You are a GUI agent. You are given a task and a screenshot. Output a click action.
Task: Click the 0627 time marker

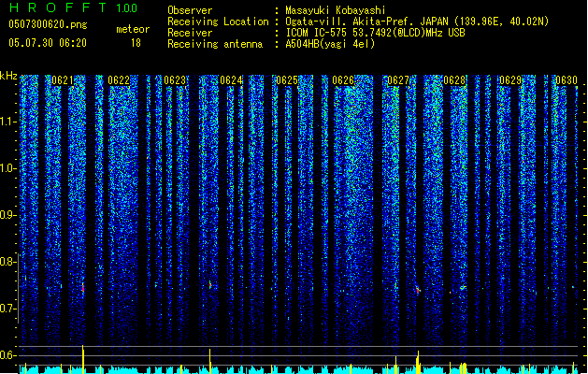pos(398,80)
